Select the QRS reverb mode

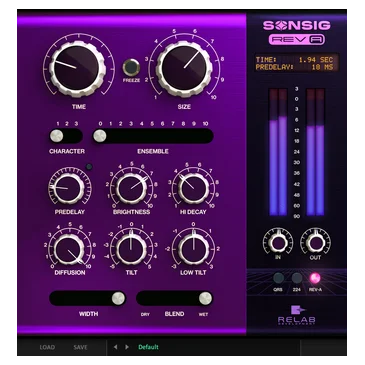click(278, 278)
